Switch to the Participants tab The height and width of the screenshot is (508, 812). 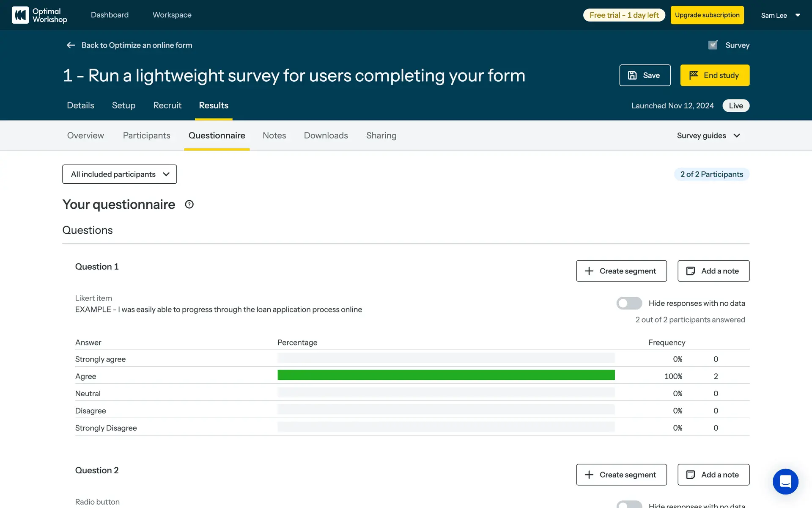(146, 135)
